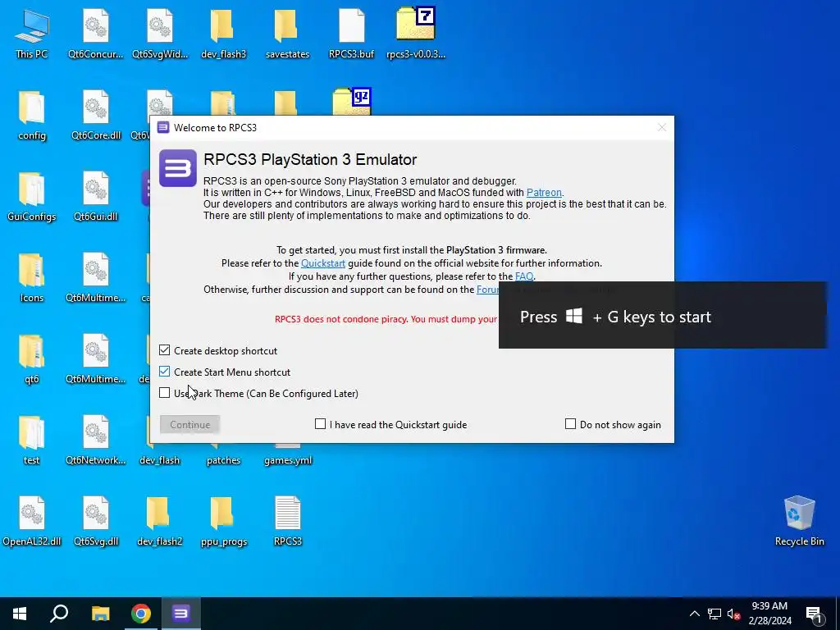Select the Qt6Svg.dll file icon

tap(96, 522)
